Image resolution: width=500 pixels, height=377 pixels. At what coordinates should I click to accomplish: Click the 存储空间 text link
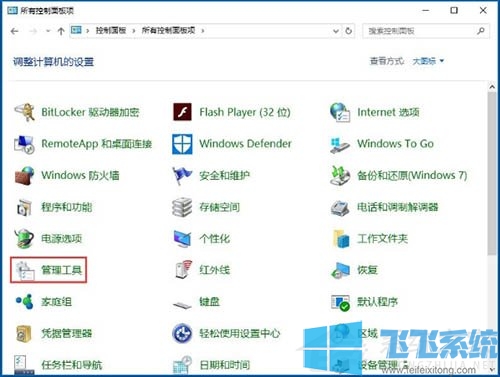[219, 207]
